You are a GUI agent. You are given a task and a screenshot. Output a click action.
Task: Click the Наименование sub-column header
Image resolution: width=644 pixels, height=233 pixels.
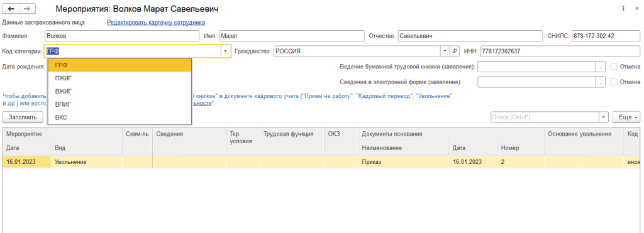[403, 148]
